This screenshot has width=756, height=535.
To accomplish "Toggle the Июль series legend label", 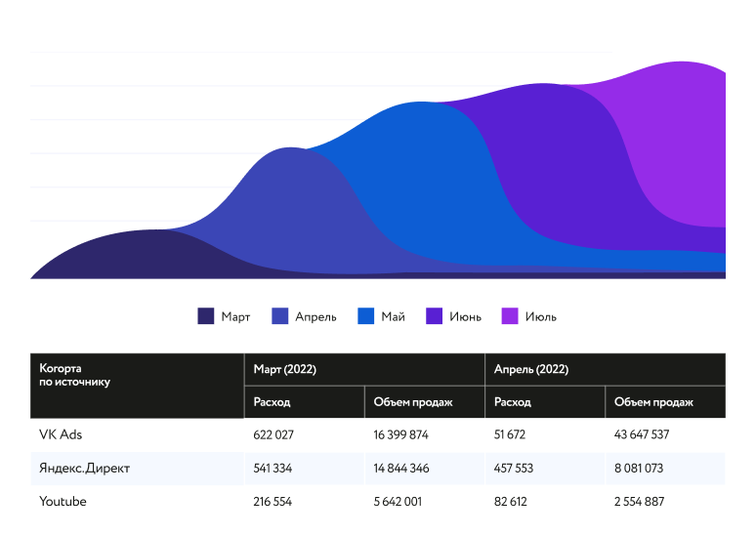I will (x=540, y=316).
